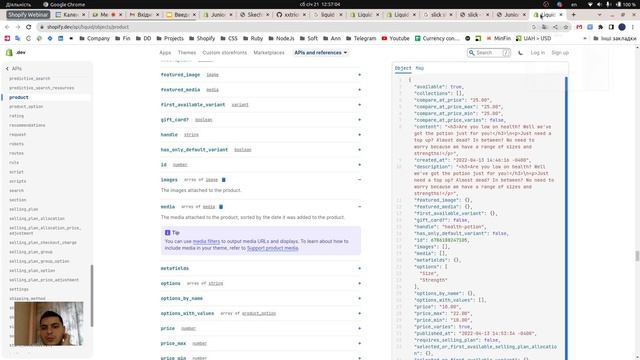Image resolution: width=640 pixels, height=360 pixels.
Task: Expand the featured_image property row
Action: (x=260, y=75)
